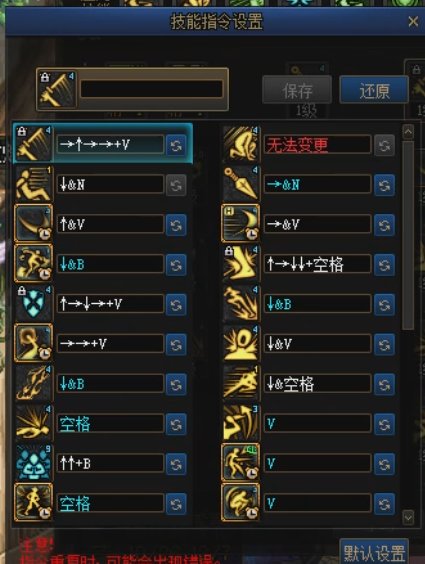Click scrollbar up arrow in skill list

click(408, 132)
